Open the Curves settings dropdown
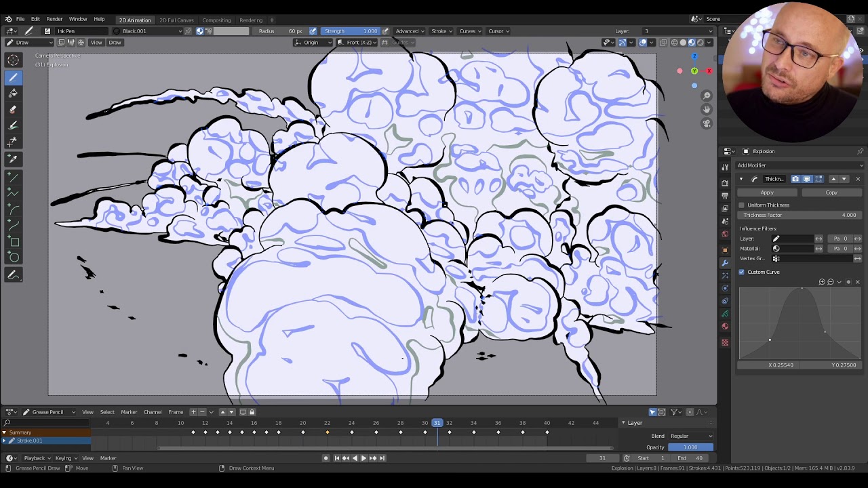Screen dimensions: 868x488 tap(470, 31)
